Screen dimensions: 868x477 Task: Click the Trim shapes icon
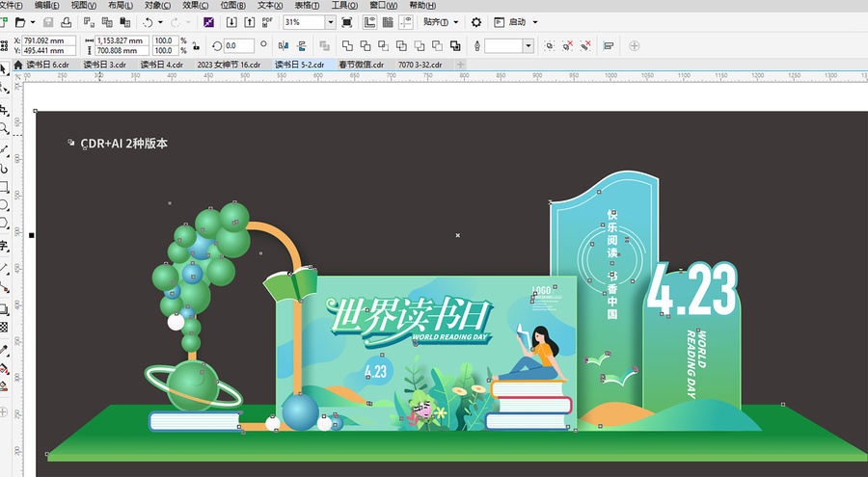[x=366, y=45]
